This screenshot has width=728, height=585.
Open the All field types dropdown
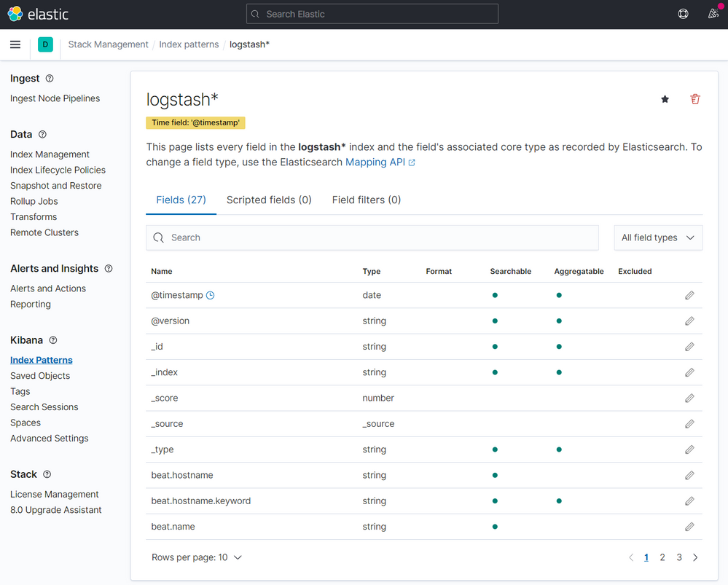pos(658,237)
